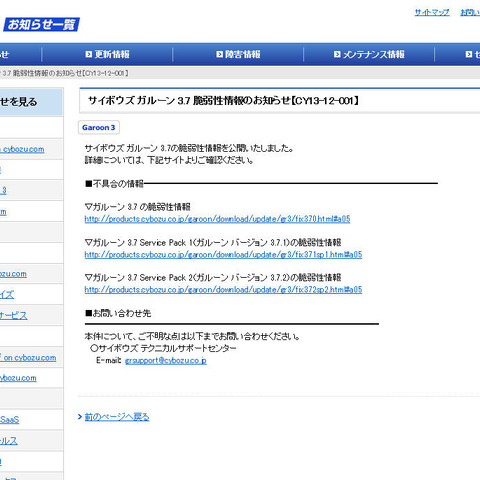480x480 pixels.
Task: Click the サイボウズ テクニカルサポートセンター text
Action: click(163, 348)
